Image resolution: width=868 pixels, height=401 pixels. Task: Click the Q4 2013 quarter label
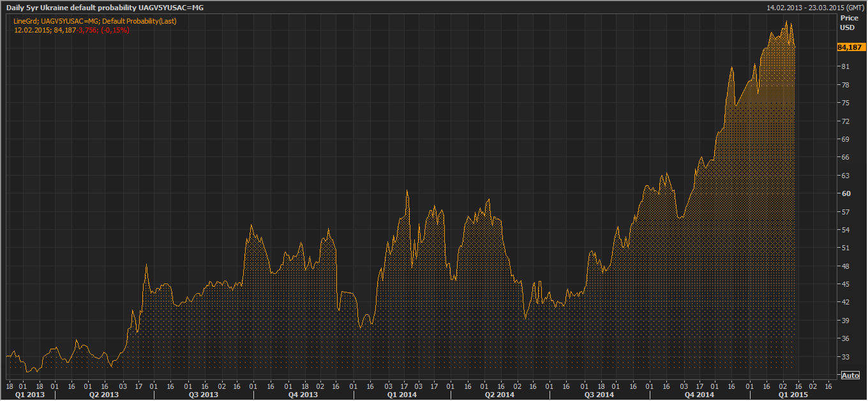coord(303,395)
